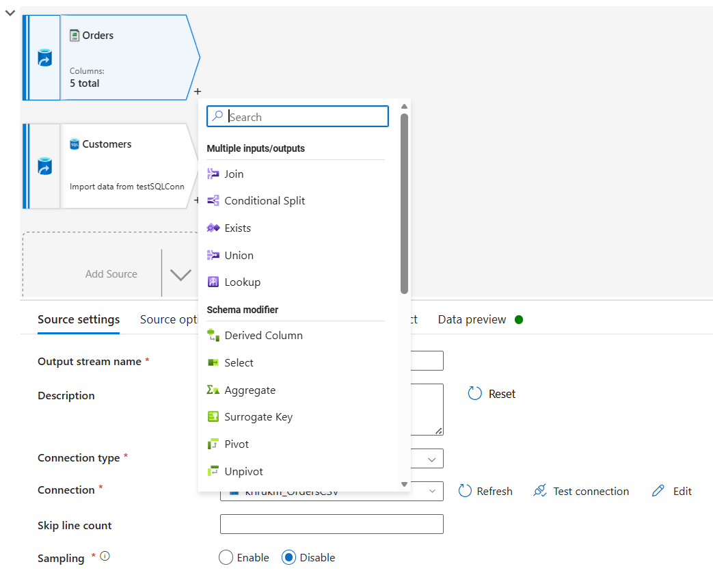Click the Test connection label
This screenshot has width=713, height=588.
591,491
